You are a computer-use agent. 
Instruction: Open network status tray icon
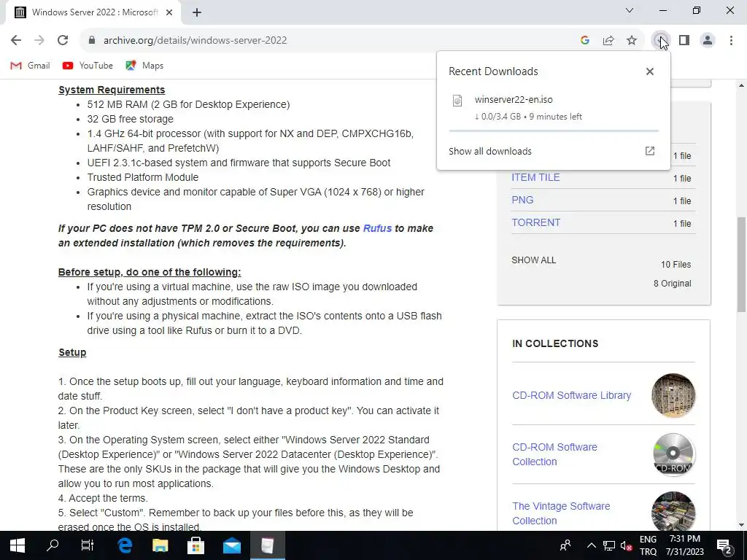click(609, 545)
